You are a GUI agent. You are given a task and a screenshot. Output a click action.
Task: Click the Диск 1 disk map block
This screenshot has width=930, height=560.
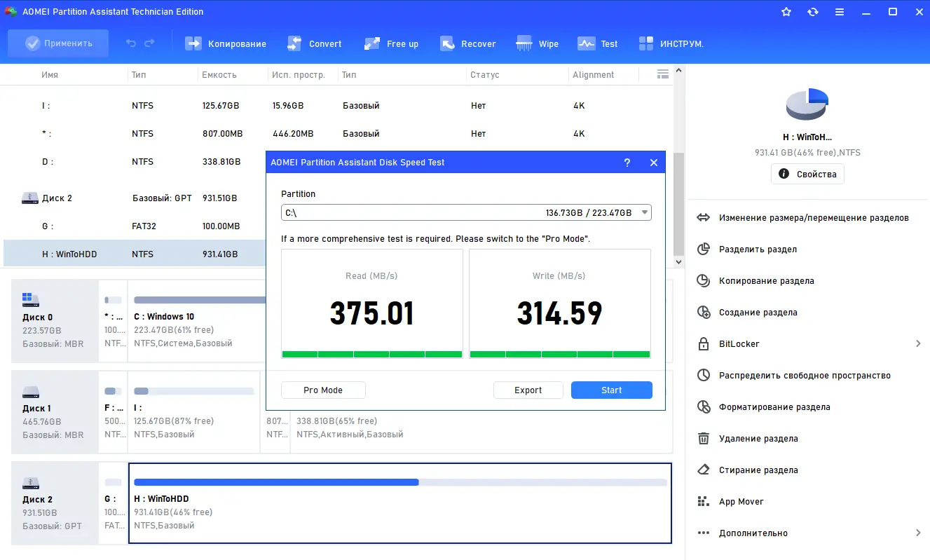(55, 412)
